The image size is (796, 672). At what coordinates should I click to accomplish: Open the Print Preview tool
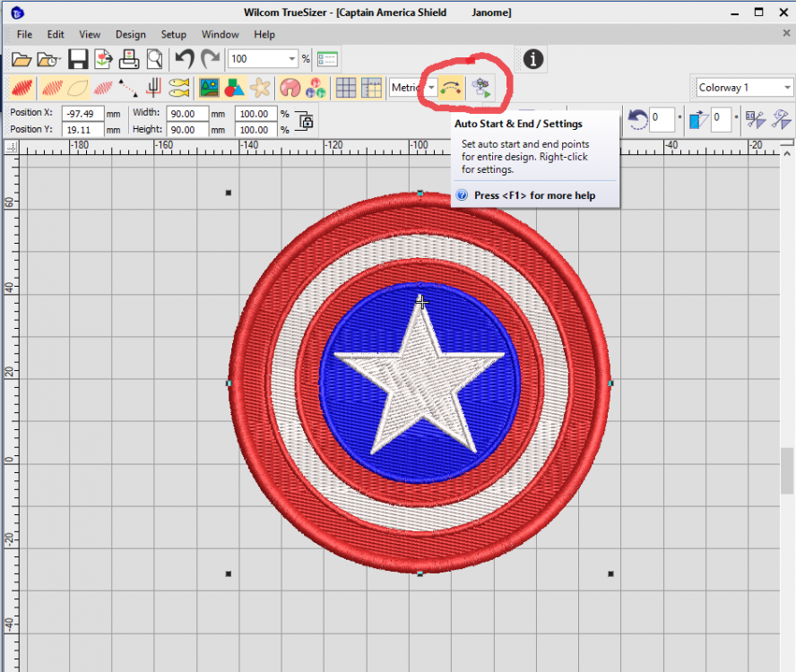pos(152,58)
